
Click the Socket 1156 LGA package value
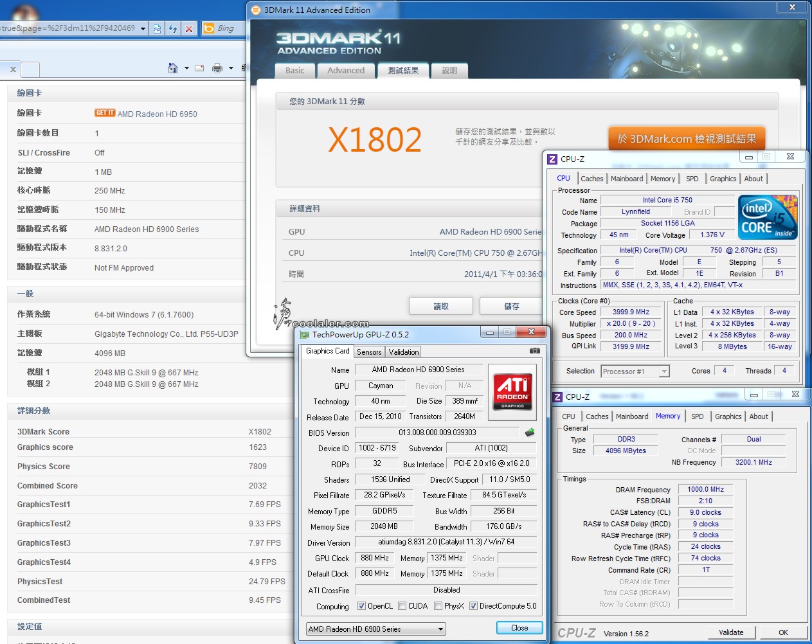point(668,223)
